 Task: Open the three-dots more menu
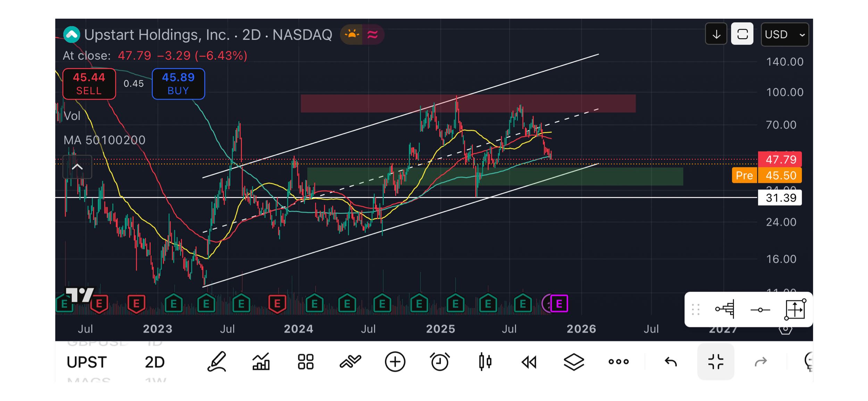(x=618, y=362)
